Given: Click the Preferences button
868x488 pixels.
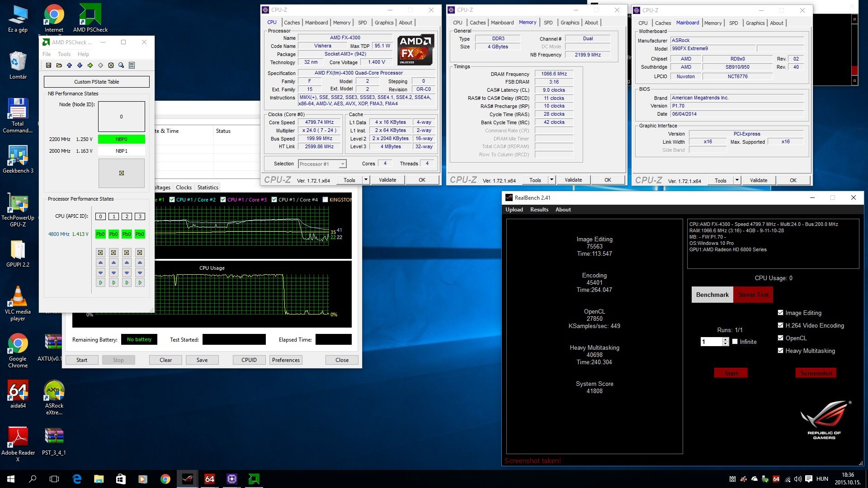Looking at the screenshot, I should click(x=286, y=360).
